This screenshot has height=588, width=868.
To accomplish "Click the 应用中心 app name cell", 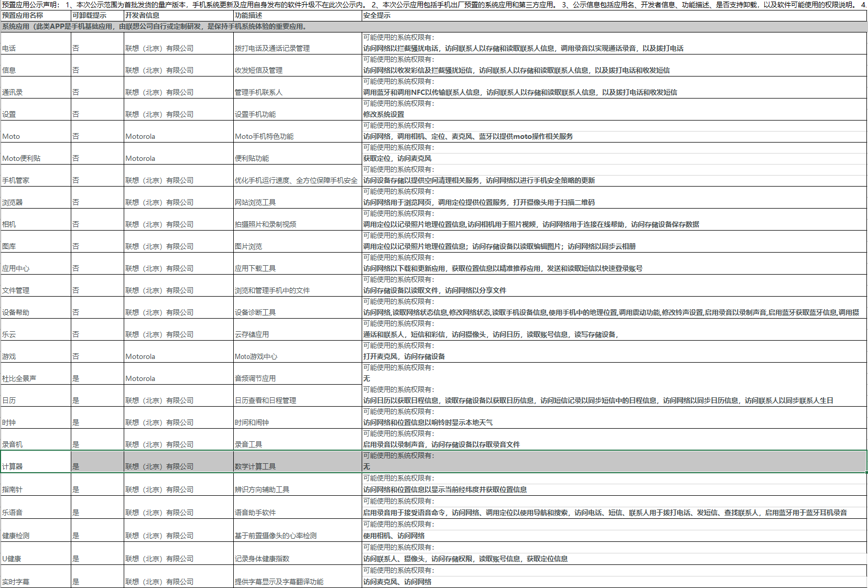I will (x=36, y=264).
